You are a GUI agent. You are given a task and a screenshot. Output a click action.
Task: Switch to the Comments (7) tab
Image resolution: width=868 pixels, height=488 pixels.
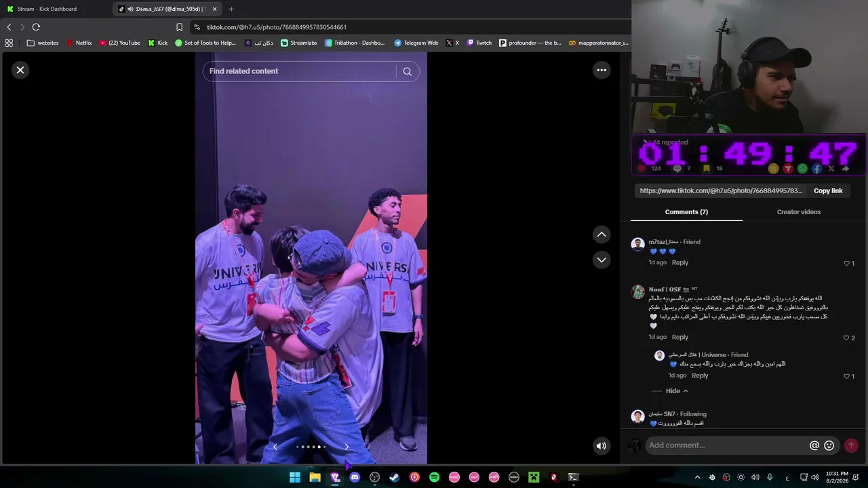(x=686, y=212)
